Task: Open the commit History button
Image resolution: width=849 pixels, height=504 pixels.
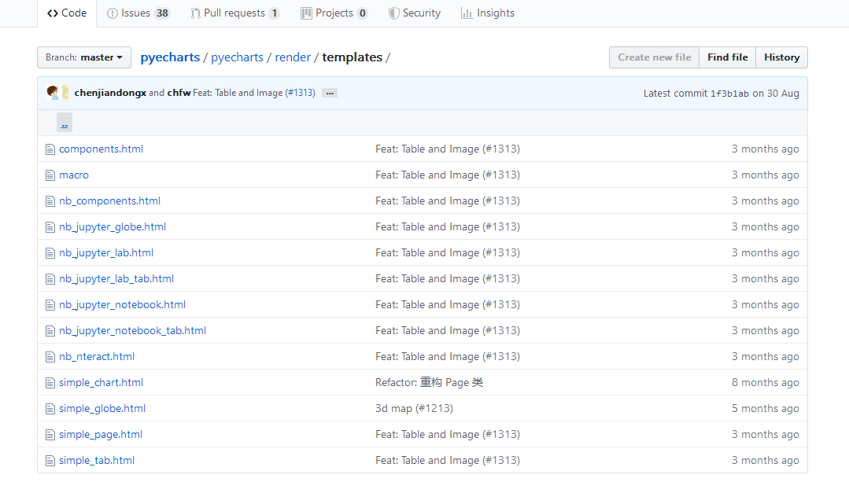Action: point(781,57)
